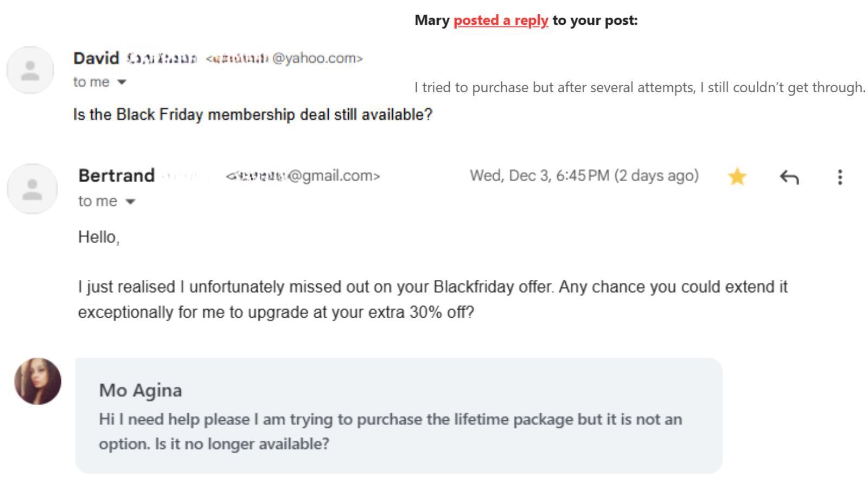The width and height of the screenshot is (868, 488).
Task: Click Mary's "I tried to purchase" reply text
Action: 639,88
